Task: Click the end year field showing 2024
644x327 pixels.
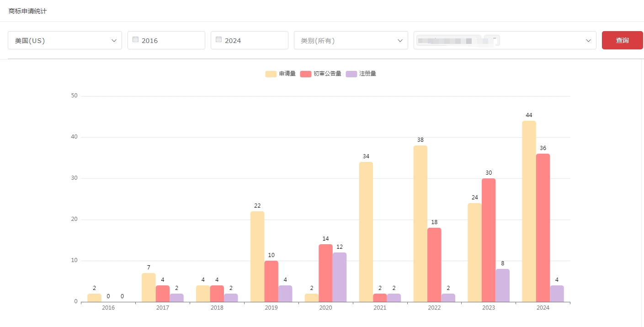Action: (252, 41)
